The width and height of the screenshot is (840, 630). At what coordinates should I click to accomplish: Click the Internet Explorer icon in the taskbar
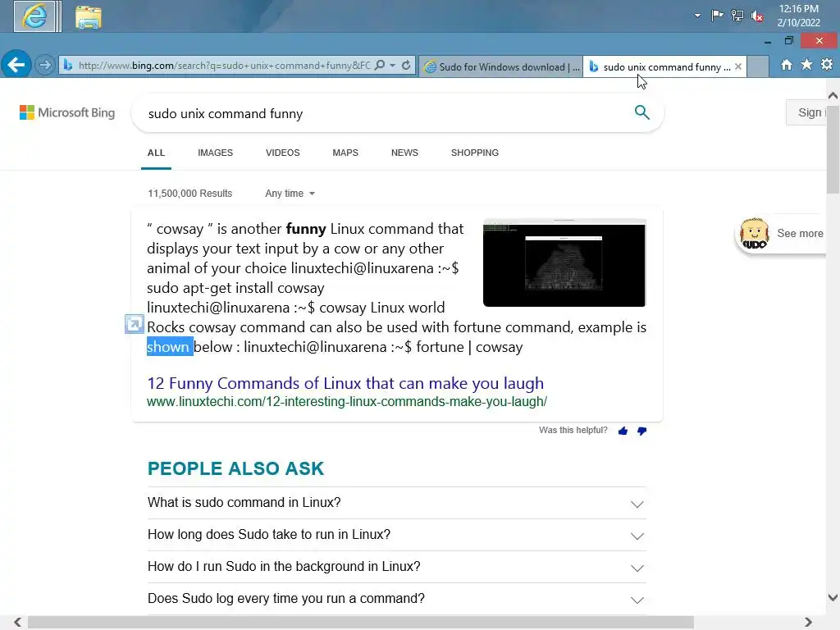pos(37,16)
